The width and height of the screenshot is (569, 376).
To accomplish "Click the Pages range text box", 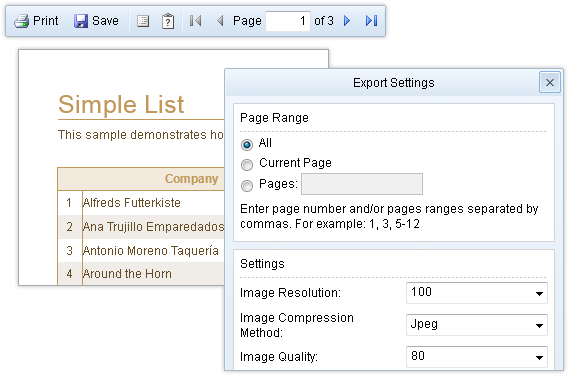I will pos(362,184).
